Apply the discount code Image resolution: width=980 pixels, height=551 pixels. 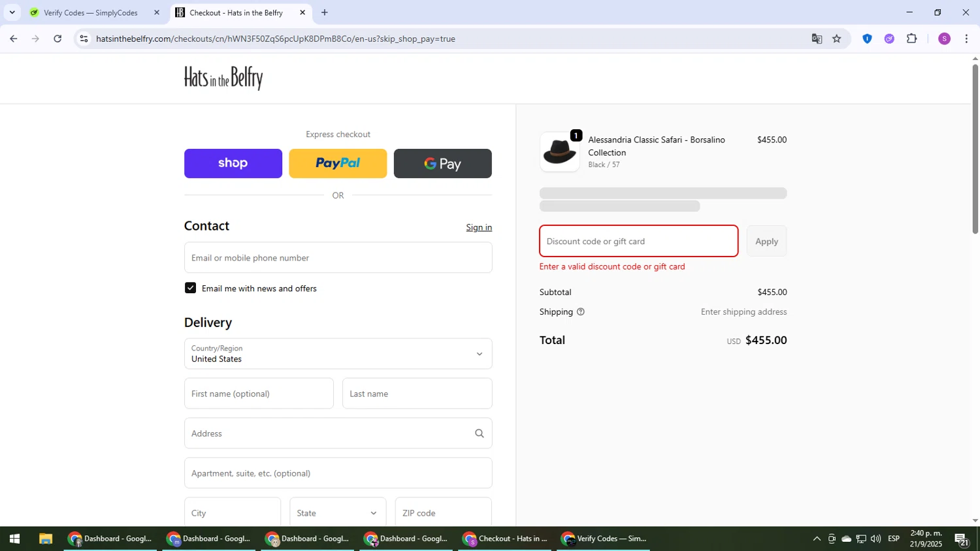[766, 242]
